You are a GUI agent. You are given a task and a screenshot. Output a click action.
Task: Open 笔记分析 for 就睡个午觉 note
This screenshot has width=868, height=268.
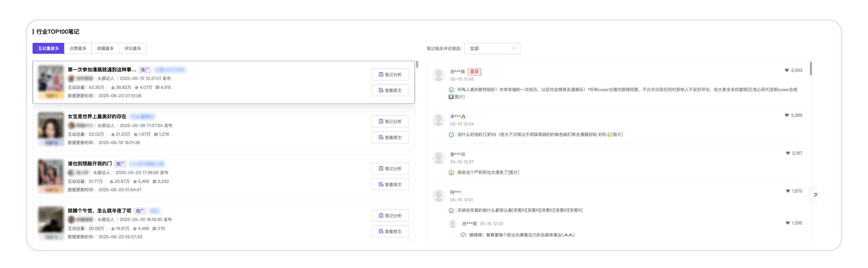click(390, 216)
